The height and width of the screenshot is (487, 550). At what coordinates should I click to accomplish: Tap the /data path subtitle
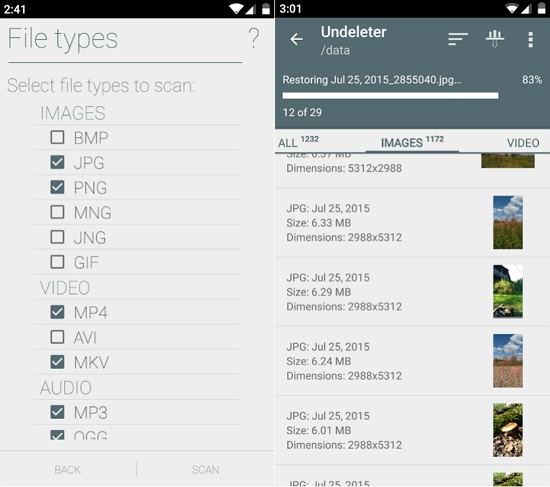tap(335, 51)
